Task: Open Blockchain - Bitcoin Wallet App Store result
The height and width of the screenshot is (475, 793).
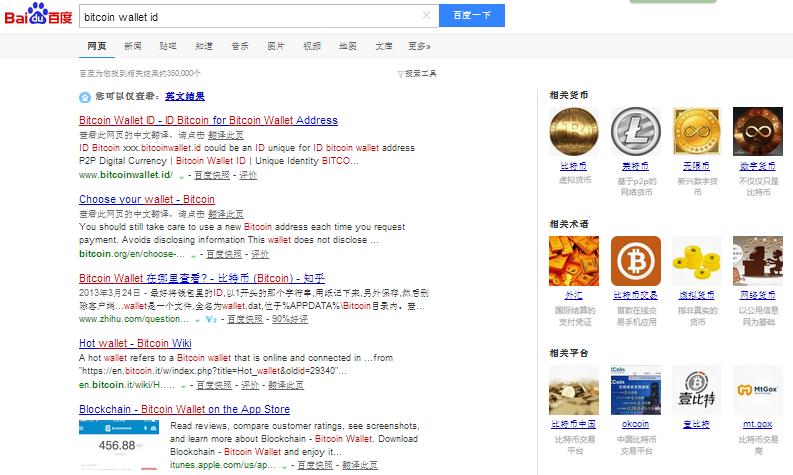Action: click(x=184, y=409)
